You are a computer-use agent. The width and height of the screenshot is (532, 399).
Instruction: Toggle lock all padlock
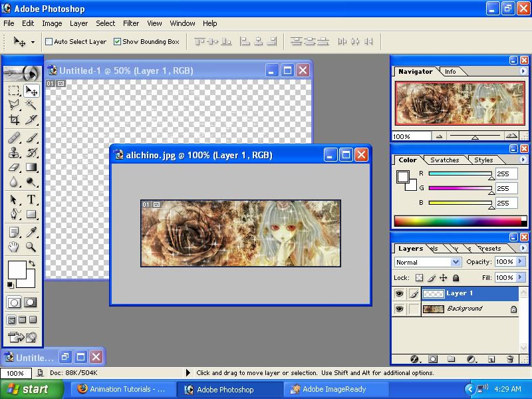(456, 278)
